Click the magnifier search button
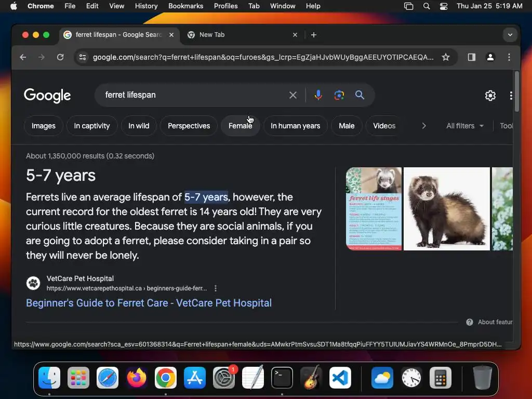This screenshot has width=532, height=399. (360, 95)
